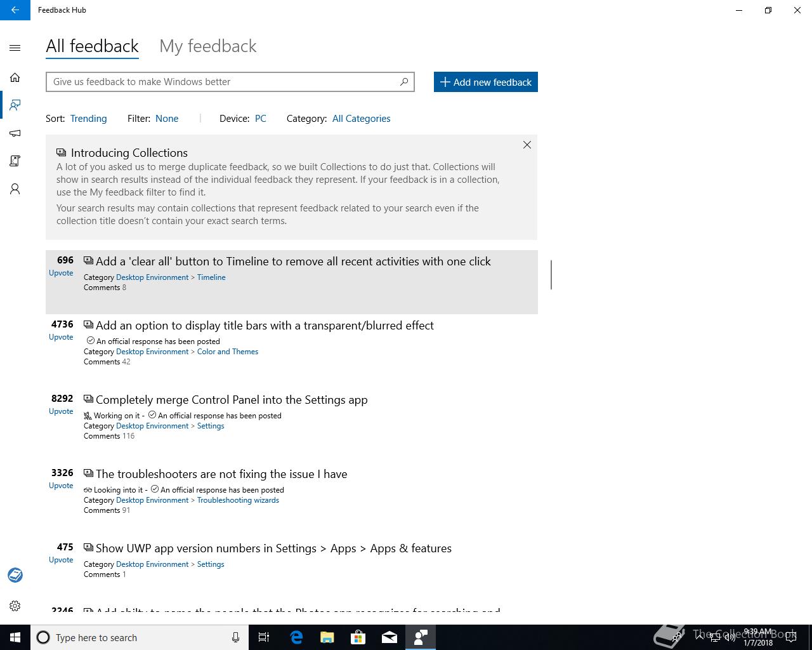Click Desktop Environment link under Timeline feedback

[x=152, y=277]
